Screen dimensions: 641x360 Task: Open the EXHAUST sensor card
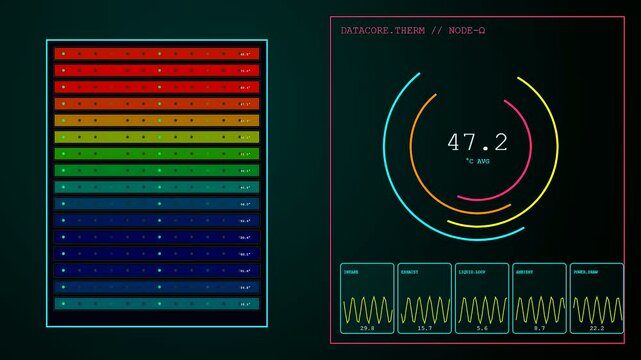424,298
